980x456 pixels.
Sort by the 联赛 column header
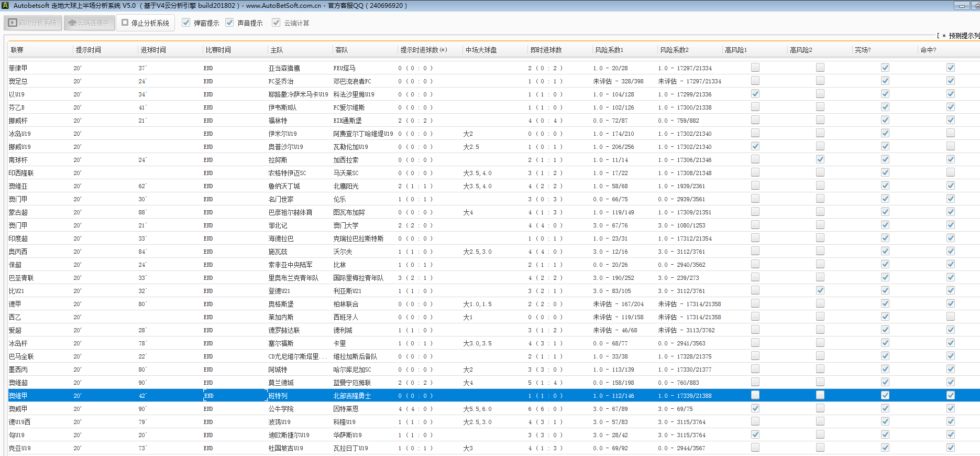(17, 50)
